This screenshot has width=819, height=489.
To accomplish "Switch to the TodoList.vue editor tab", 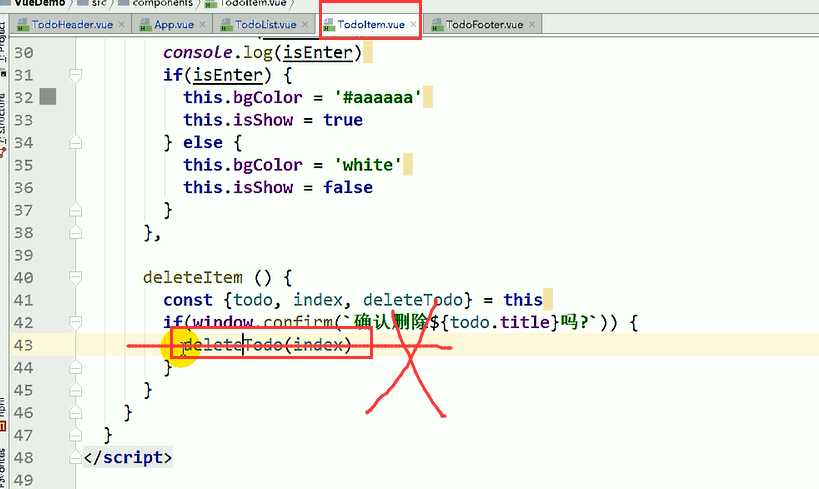I will [x=265, y=25].
